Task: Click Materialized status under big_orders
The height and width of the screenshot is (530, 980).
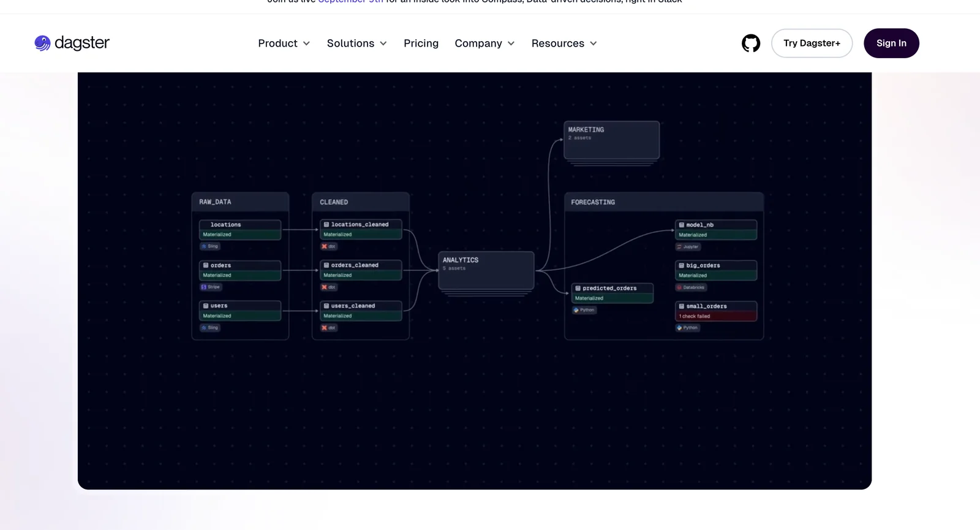Action: (693, 276)
